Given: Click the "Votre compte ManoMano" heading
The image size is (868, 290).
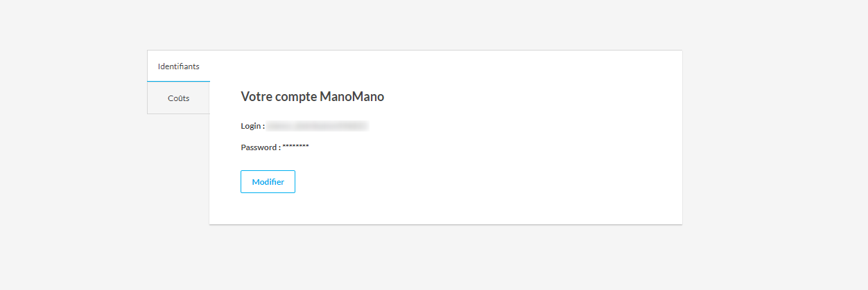Looking at the screenshot, I should pos(312,97).
